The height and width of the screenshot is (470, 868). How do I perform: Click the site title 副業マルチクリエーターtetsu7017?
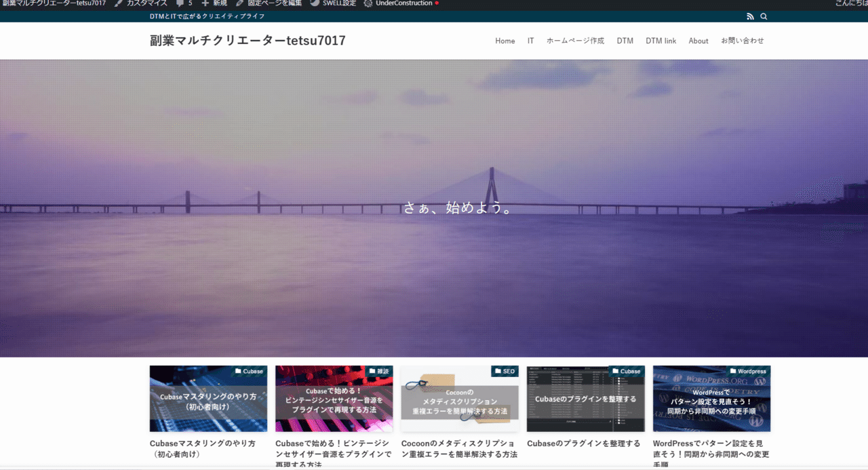pyautogui.click(x=248, y=41)
